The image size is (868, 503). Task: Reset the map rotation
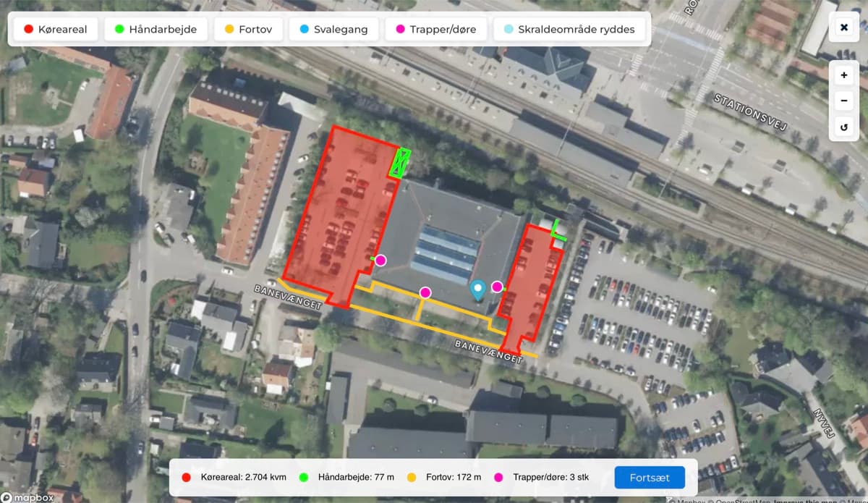(x=843, y=126)
